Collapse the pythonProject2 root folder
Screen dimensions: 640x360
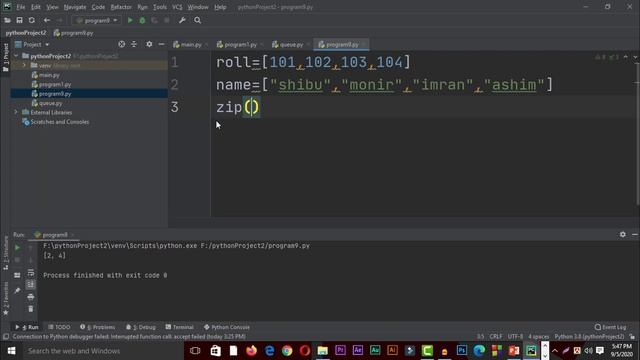pyautogui.click(x=16, y=56)
